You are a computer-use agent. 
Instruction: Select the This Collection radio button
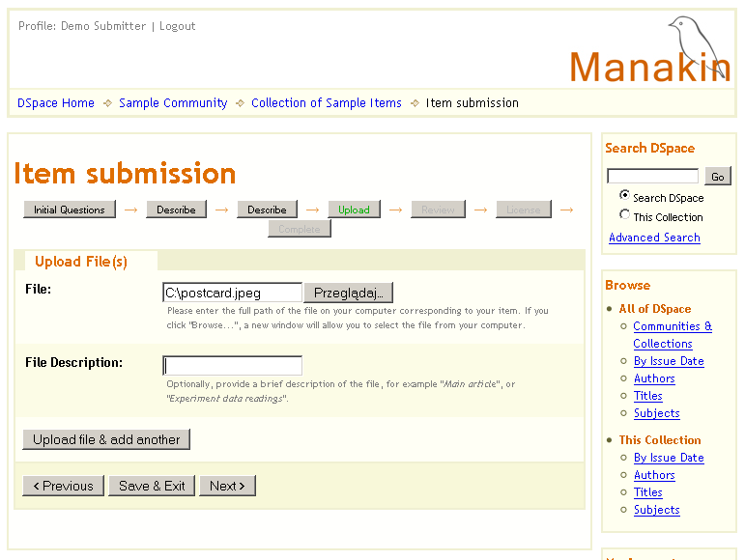point(625,215)
